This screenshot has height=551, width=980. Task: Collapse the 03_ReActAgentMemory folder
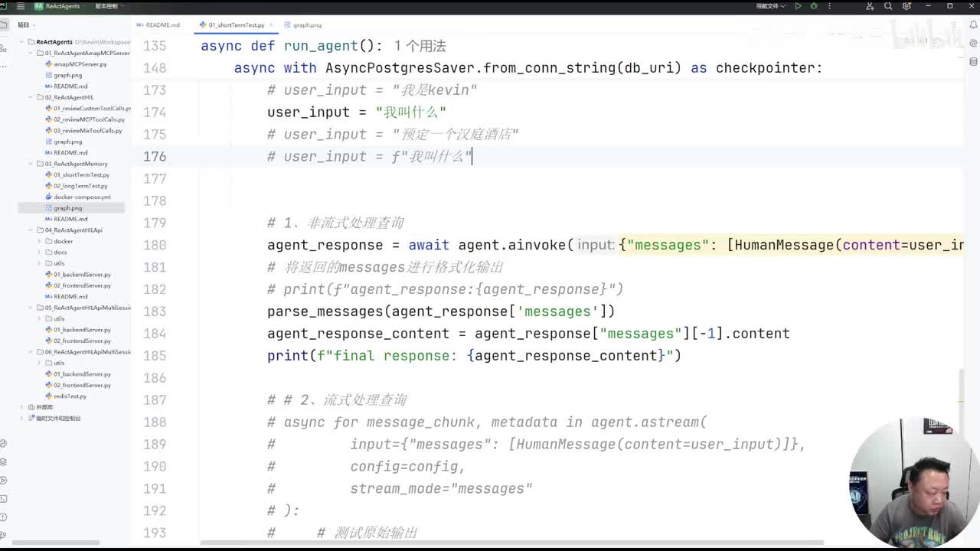pyautogui.click(x=31, y=164)
